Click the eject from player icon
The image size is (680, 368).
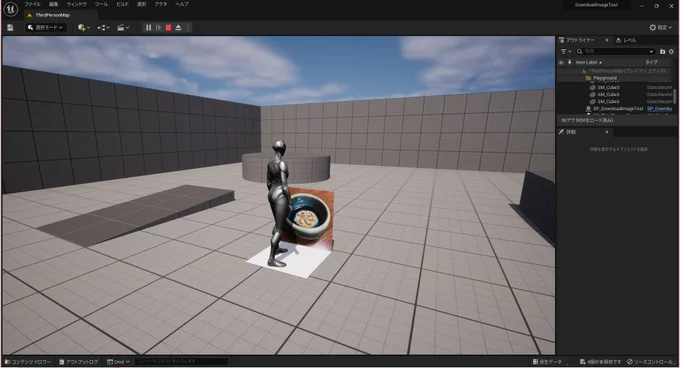[x=178, y=27]
